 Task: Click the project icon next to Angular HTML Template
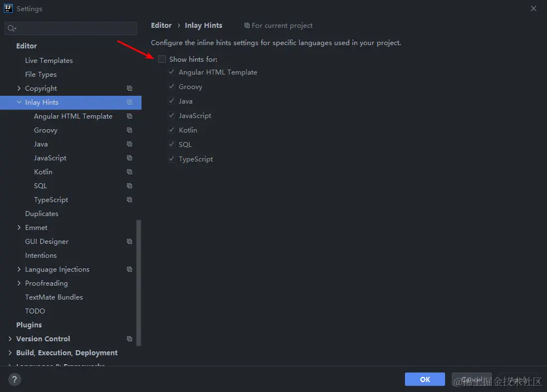click(129, 116)
